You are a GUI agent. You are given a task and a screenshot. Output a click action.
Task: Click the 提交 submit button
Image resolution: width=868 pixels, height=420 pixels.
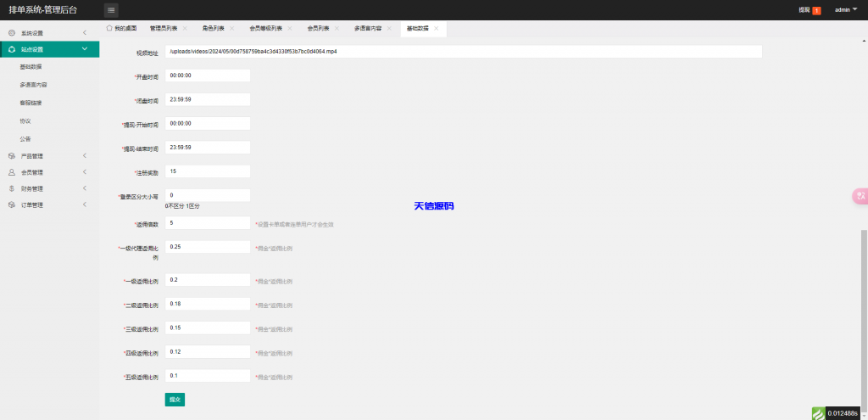click(175, 400)
